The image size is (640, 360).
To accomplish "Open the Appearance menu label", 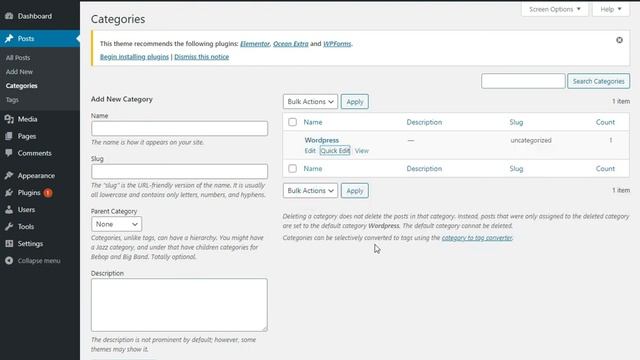I will (36, 176).
